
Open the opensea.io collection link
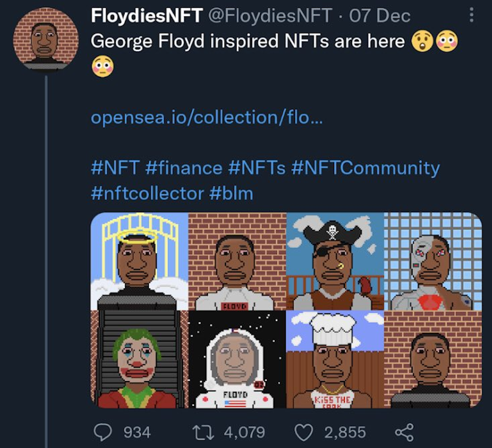coord(207,118)
